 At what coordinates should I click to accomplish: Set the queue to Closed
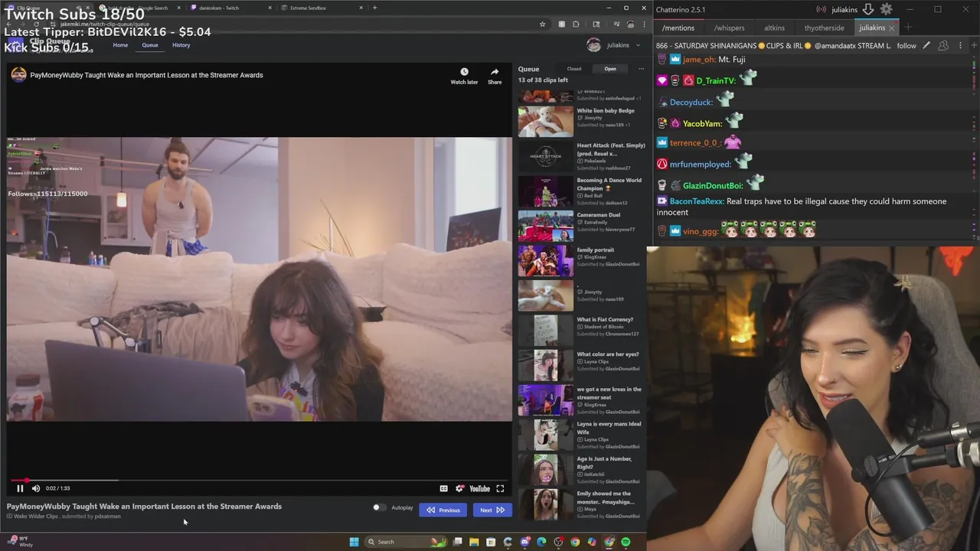coord(573,69)
